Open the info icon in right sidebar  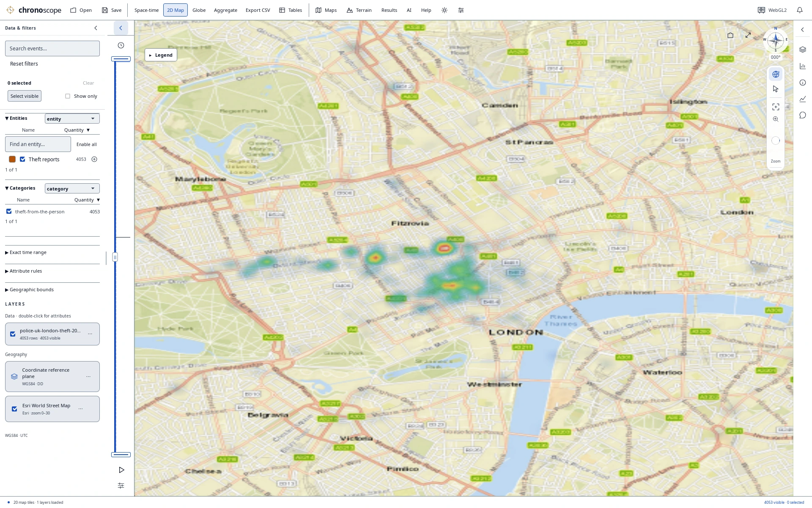coord(803,83)
